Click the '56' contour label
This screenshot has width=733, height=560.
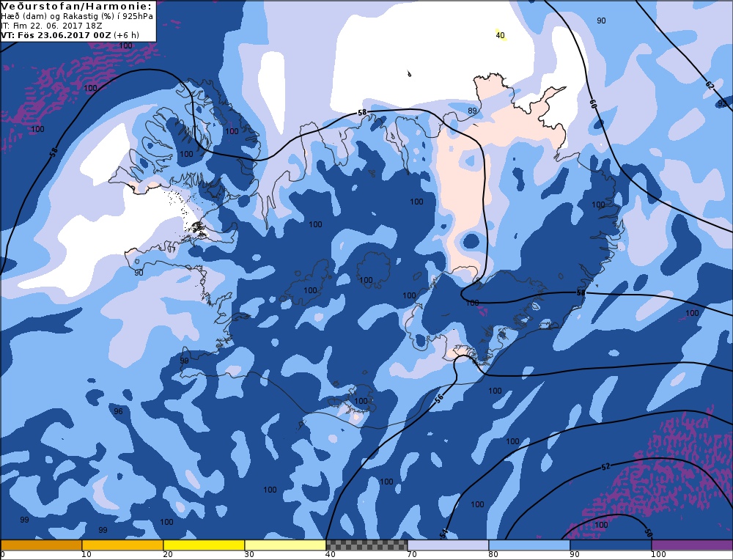439,399
